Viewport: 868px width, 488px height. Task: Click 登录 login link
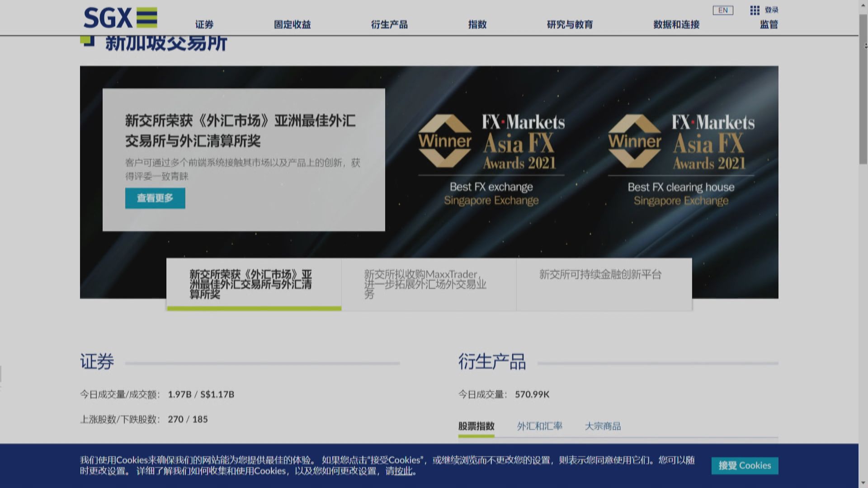(771, 10)
